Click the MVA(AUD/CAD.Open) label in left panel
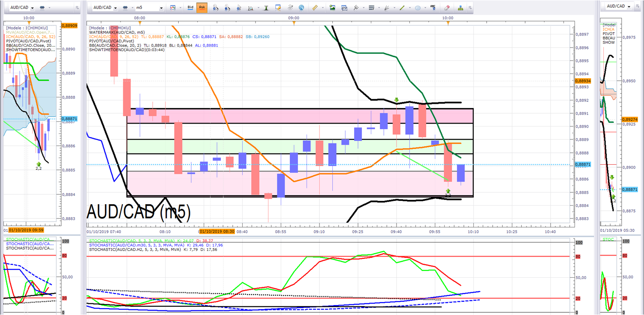The image size is (644, 315). (x=30, y=32)
